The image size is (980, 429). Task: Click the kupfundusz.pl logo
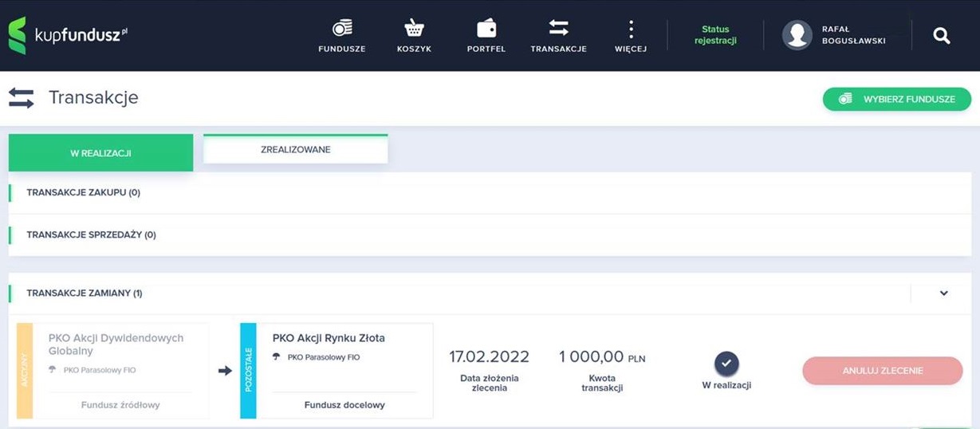tap(68, 35)
